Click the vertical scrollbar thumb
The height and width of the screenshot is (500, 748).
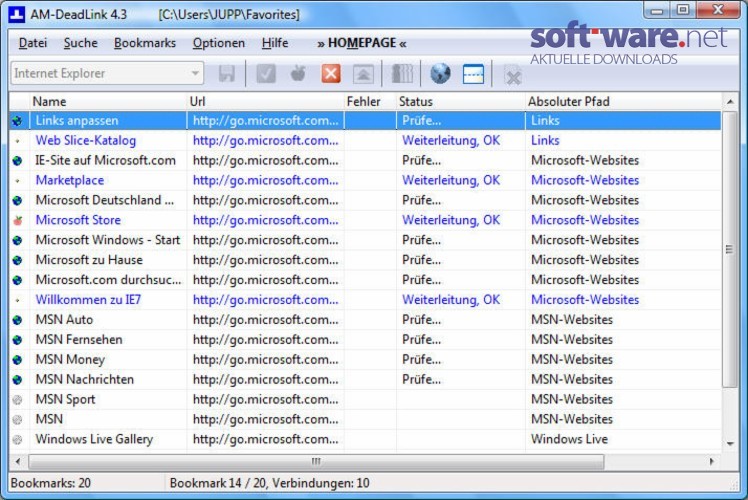(730, 250)
